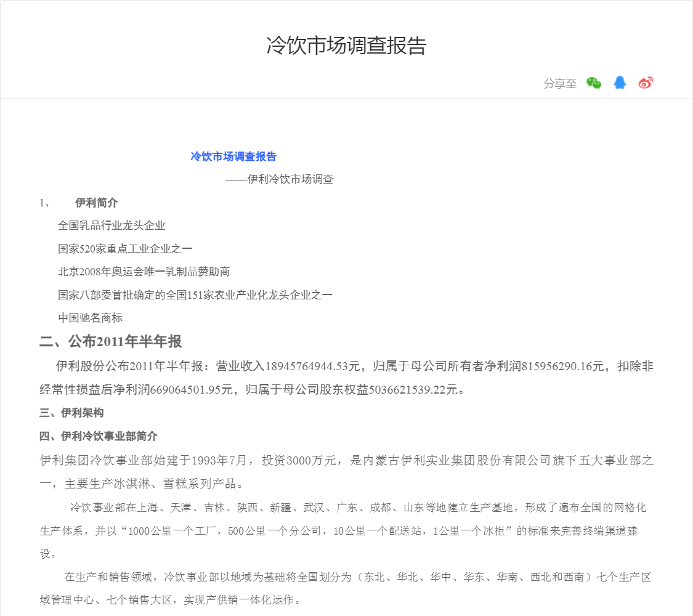This screenshot has width=693, height=616.
Task: Click the line 一，主要生产冰淇淋、雪糕系列产品
Action: pyautogui.click(x=142, y=484)
